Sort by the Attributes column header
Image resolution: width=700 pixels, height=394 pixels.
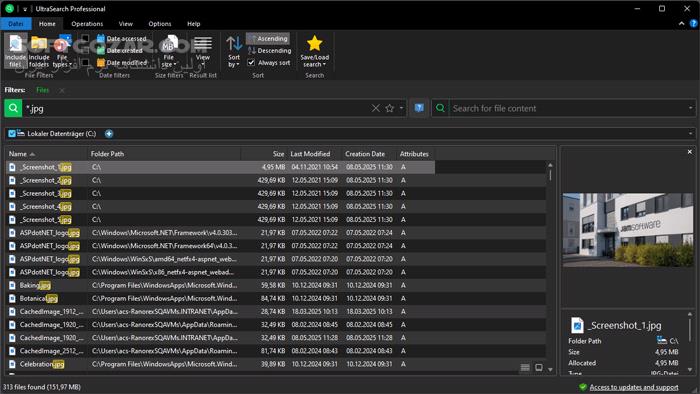pyautogui.click(x=416, y=153)
